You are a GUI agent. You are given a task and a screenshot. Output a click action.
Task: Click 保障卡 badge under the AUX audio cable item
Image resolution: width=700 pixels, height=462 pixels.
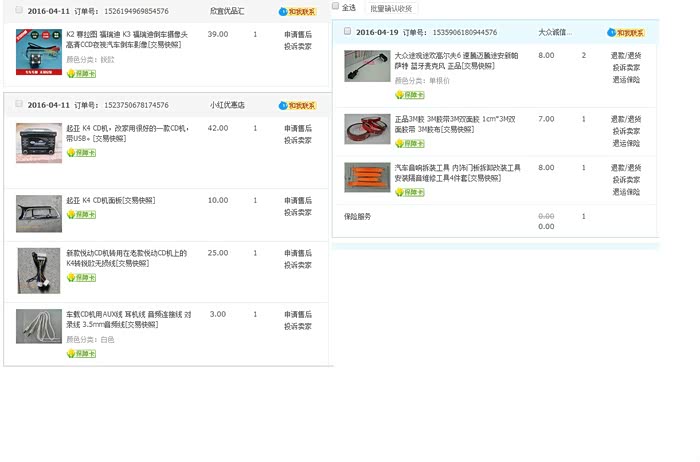coord(81,353)
